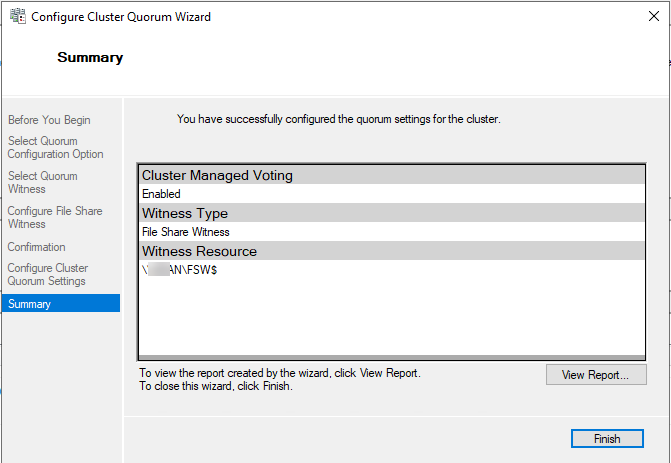The image size is (671, 463).
Task: Select the Confirmation step
Action: point(37,247)
